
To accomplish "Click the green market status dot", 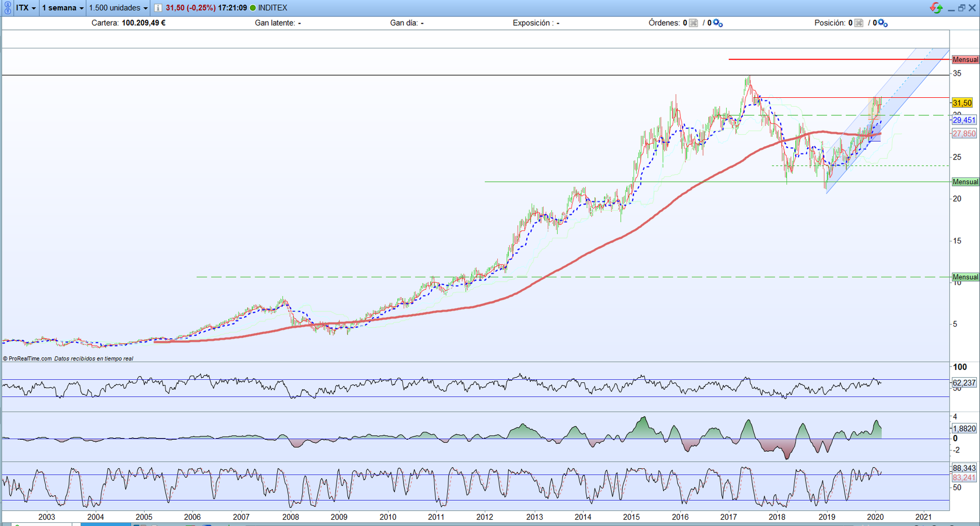I will click(253, 8).
